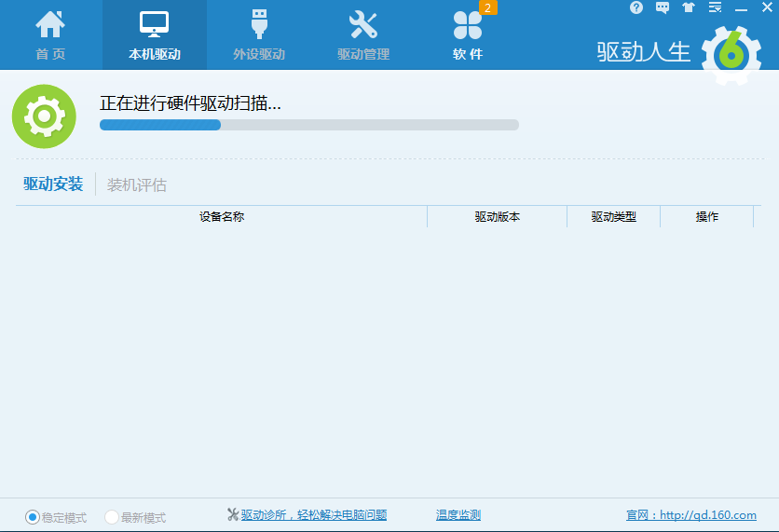Image resolution: width=779 pixels, height=532 pixels.
Task: Close the 驱动人生 window
Action: click(x=767, y=7)
